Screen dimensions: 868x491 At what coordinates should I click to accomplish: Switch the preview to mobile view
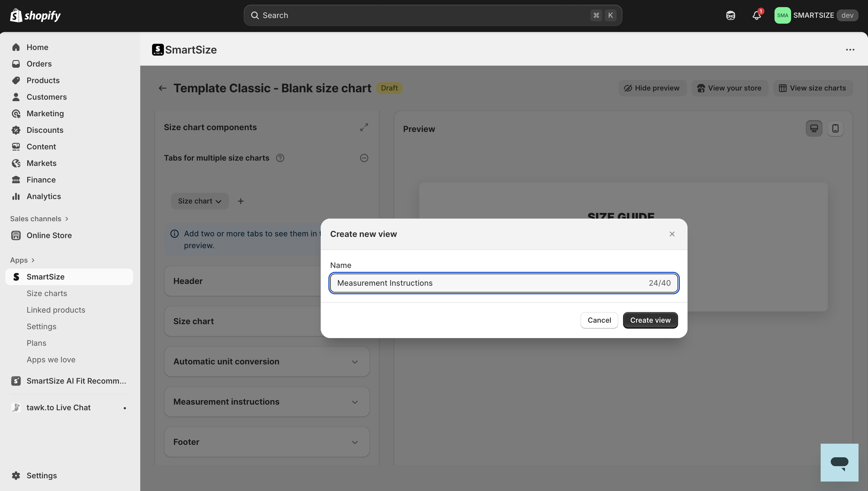tap(835, 128)
